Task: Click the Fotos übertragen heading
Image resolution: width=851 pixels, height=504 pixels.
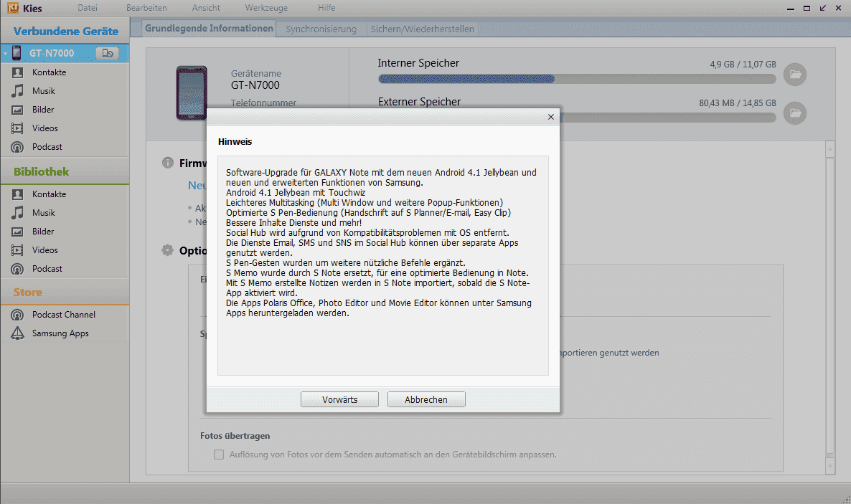Action: [x=235, y=436]
